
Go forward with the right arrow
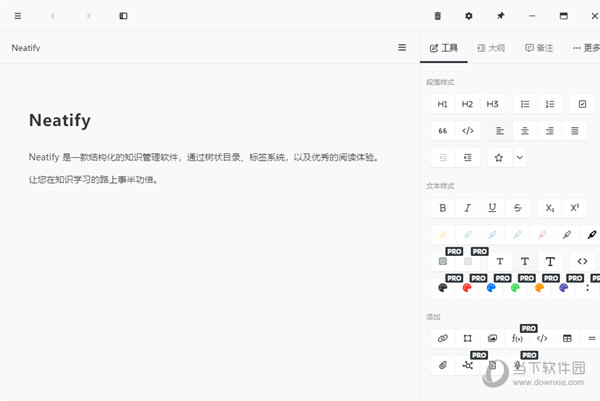[88, 16]
